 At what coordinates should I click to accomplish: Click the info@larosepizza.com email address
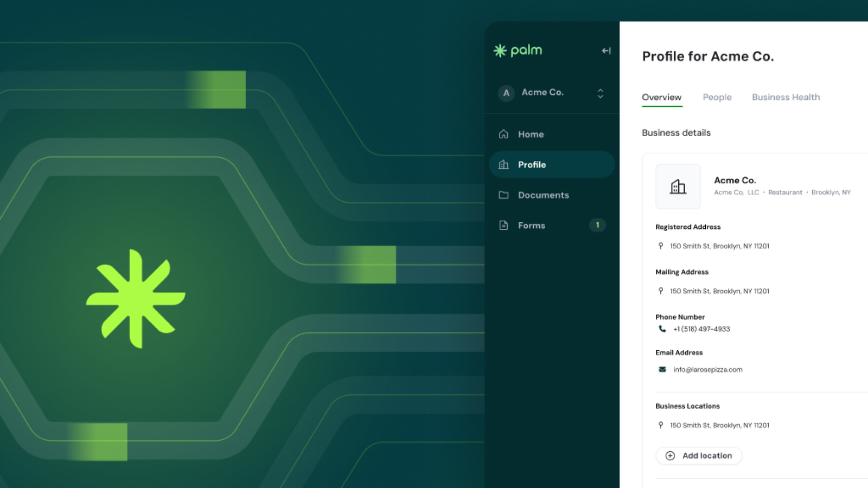click(x=707, y=370)
